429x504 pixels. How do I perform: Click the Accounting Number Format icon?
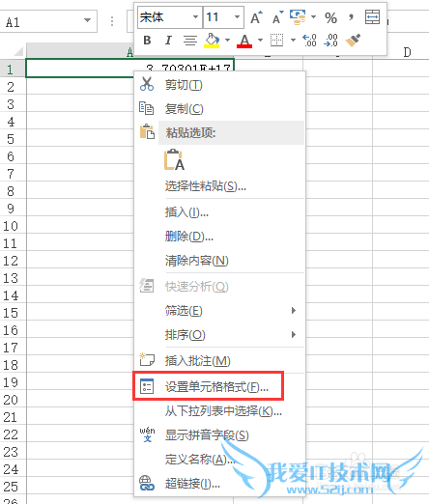(x=298, y=17)
